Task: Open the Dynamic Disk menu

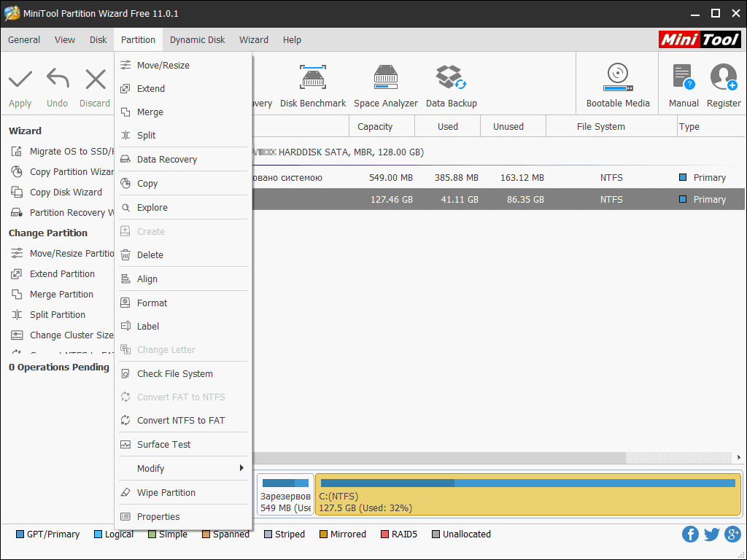Action: [197, 40]
